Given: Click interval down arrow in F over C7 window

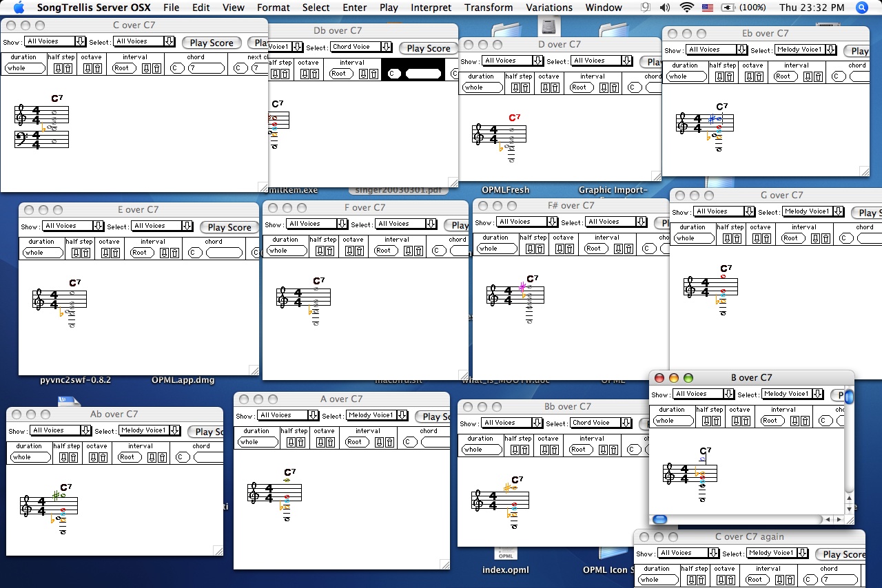Looking at the screenshot, I should (409, 251).
